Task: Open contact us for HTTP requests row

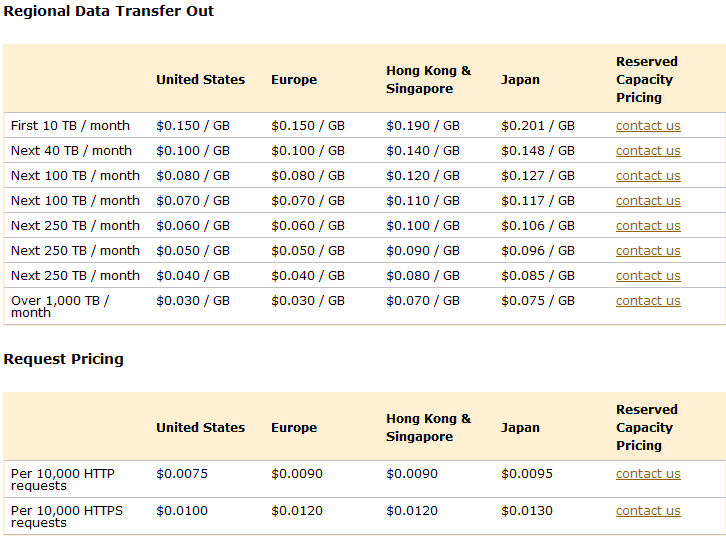Action: (x=648, y=474)
